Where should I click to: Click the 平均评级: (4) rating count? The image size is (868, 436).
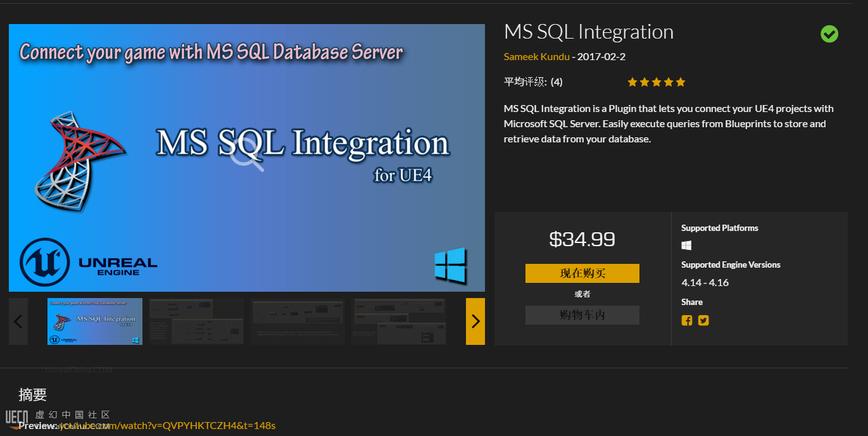pos(533,82)
